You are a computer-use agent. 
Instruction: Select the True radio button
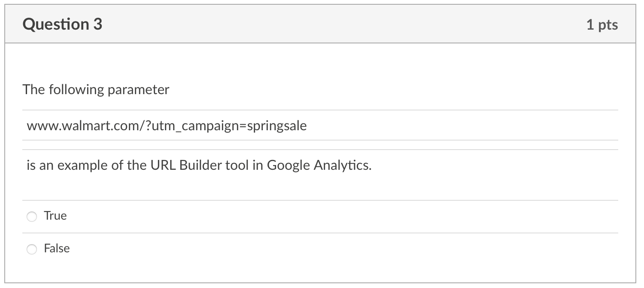[32, 217]
